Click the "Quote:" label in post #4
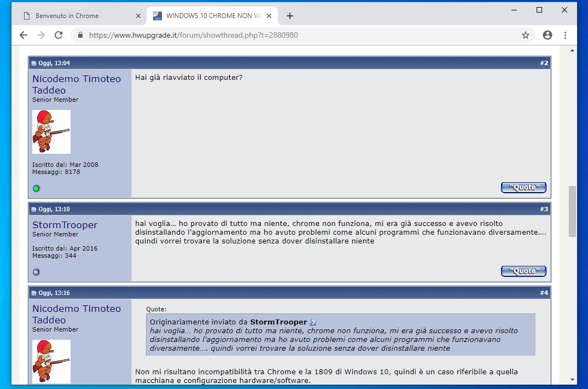The image size is (588, 389). click(x=156, y=309)
